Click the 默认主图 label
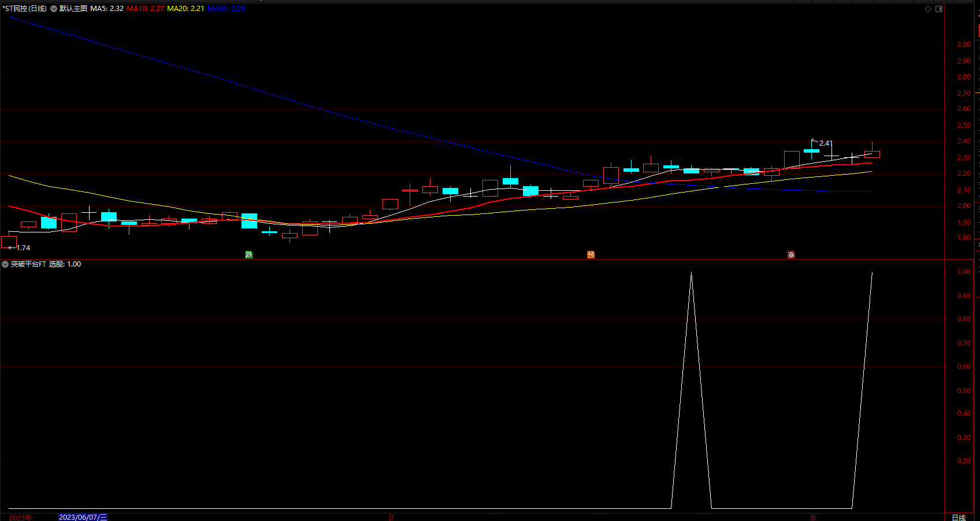 tap(73, 9)
